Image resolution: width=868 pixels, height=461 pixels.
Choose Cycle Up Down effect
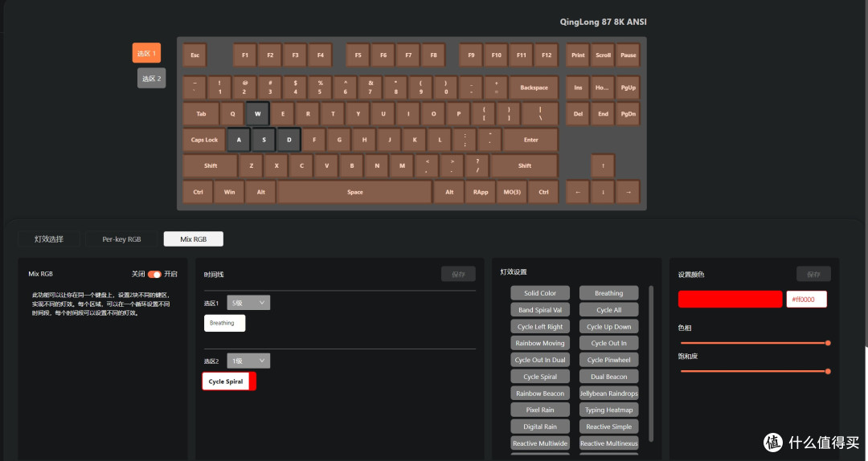(x=608, y=327)
